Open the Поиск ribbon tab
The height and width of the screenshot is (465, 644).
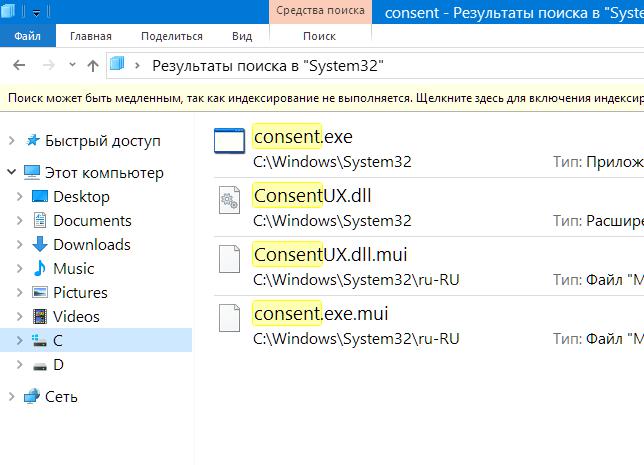pyautogui.click(x=319, y=36)
